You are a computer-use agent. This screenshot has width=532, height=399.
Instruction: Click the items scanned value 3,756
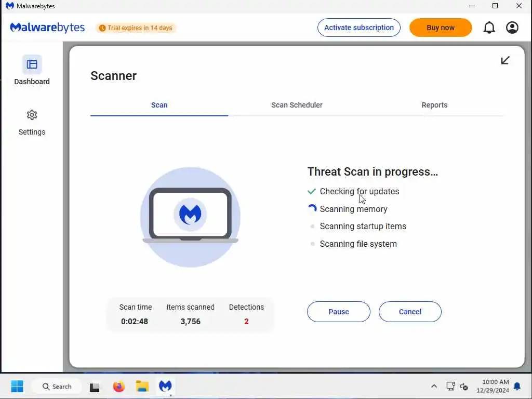coord(190,321)
